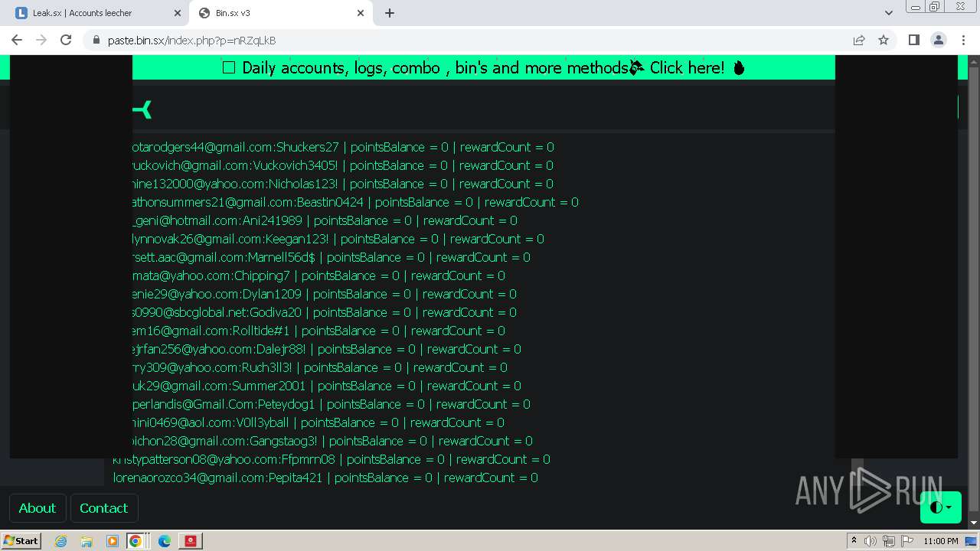980x551 pixels.
Task: Close the Bin.sx v3 tab
Action: pos(361,13)
